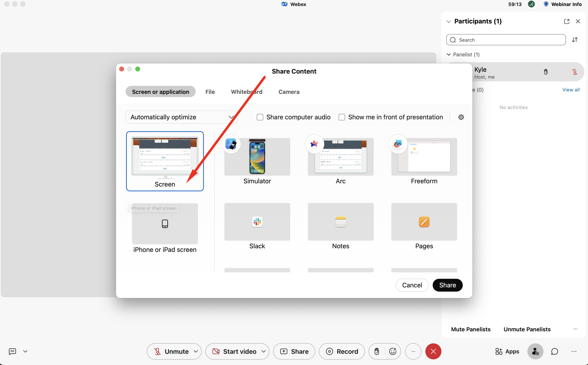Expand the Automatically optimize dropdown
This screenshot has width=588, height=365.
pyautogui.click(x=182, y=117)
